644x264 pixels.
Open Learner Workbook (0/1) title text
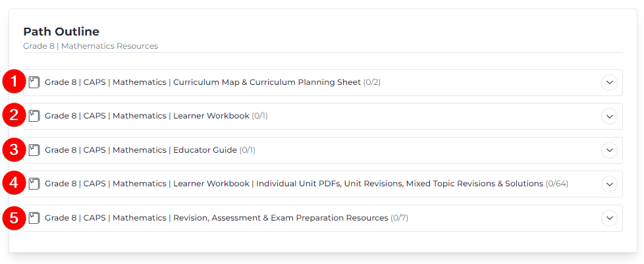(x=147, y=116)
